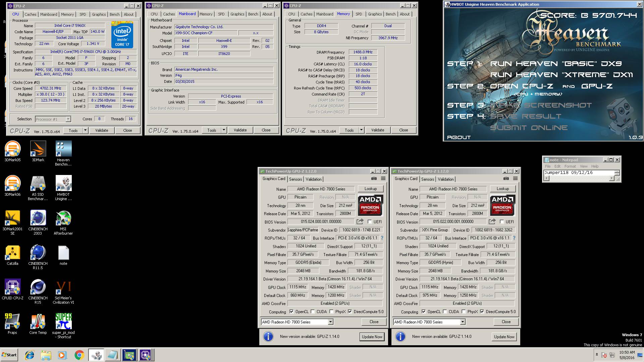
Task: Click the camera screenshot icon in right GPU-Z
Action: click(x=506, y=179)
